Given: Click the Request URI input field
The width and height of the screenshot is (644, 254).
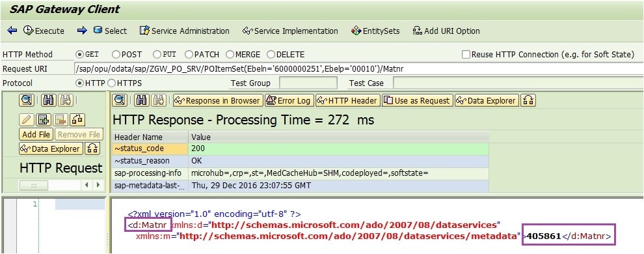Looking at the screenshot, I should tap(359, 68).
